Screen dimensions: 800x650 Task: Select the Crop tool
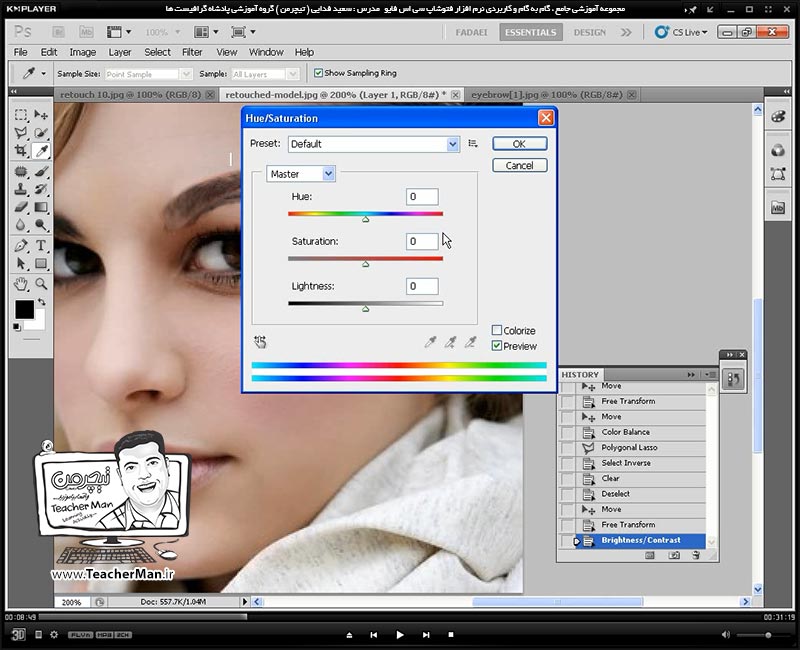point(21,151)
